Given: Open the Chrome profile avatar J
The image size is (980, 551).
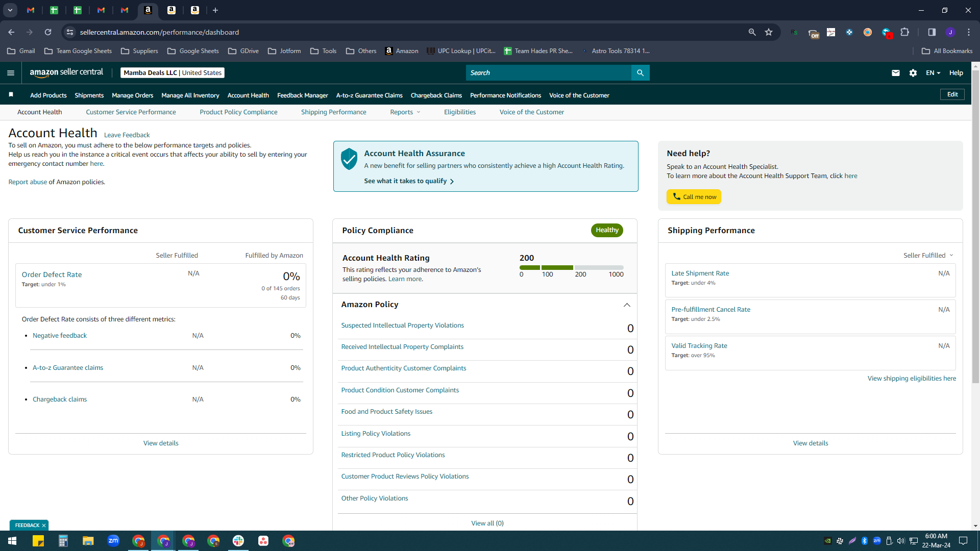Looking at the screenshot, I should click(x=950, y=32).
